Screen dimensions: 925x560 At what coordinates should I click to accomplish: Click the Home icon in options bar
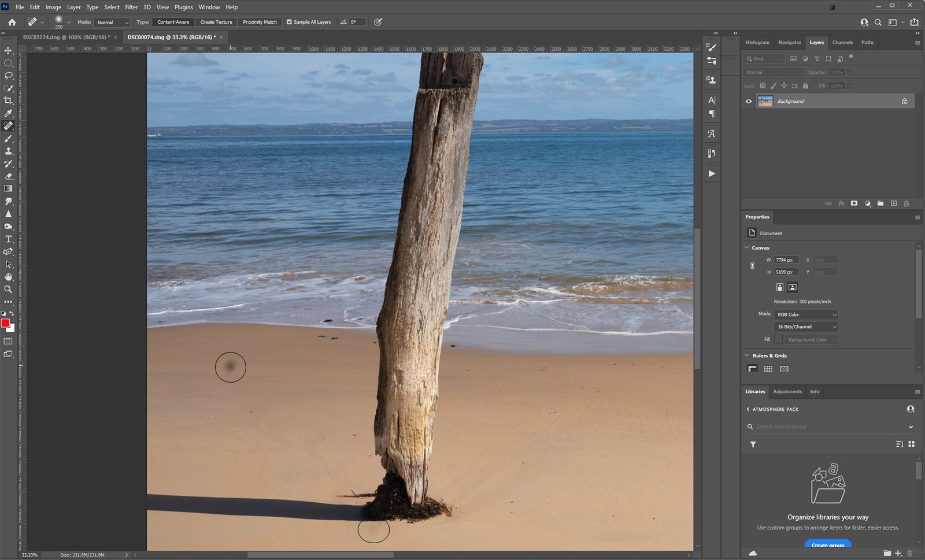click(x=12, y=22)
